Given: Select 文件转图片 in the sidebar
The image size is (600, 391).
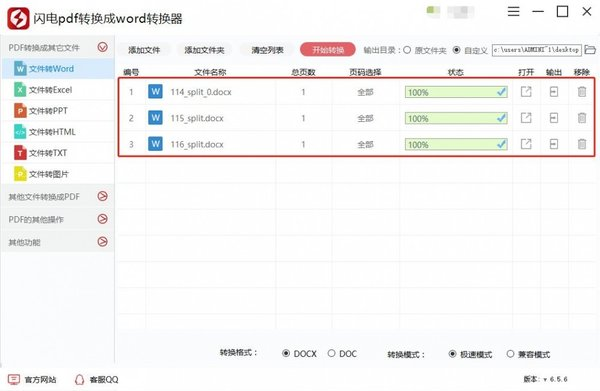Looking at the screenshot, I should coord(58,174).
